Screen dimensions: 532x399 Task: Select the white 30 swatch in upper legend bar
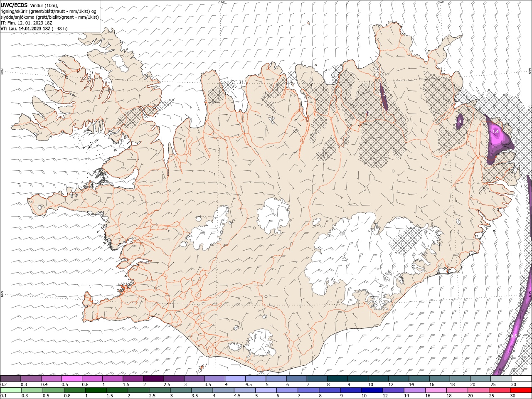tap(521, 379)
